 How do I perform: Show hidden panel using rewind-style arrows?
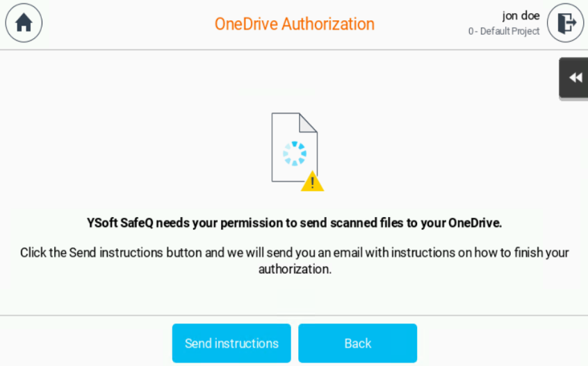click(x=574, y=78)
